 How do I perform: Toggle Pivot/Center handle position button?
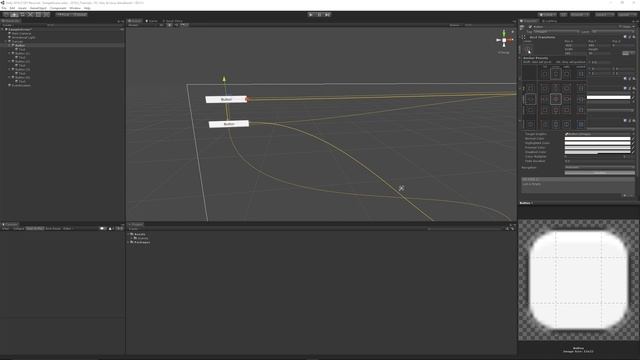(63, 14)
